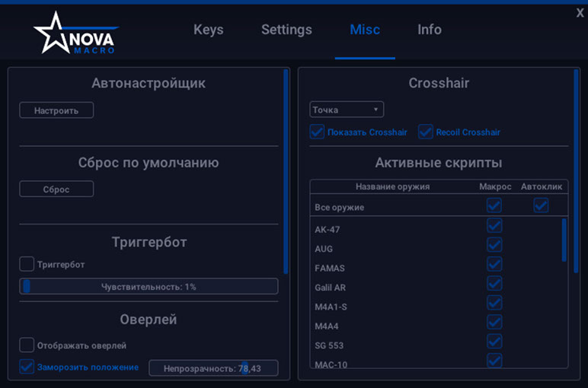This screenshot has height=388, width=588.
Task: Click the Непрозрачность opacity slider
Action: pyautogui.click(x=213, y=368)
